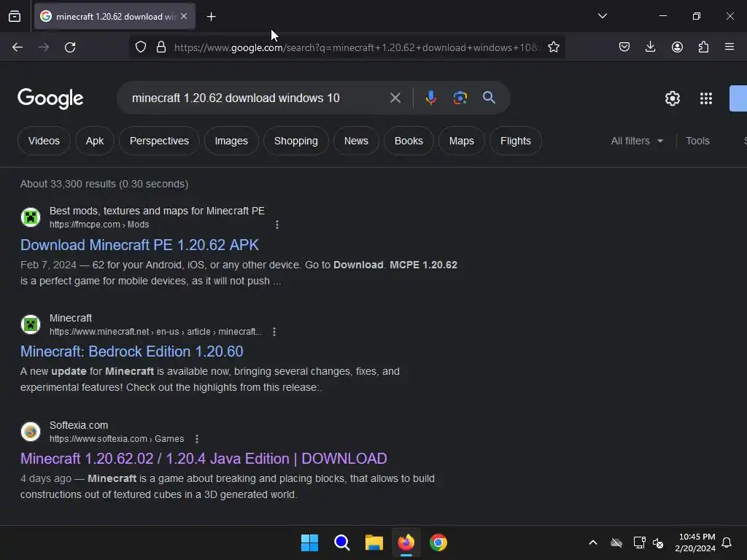The width and height of the screenshot is (747, 560).
Task: Open a new tab with plus button
Action: click(x=211, y=17)
